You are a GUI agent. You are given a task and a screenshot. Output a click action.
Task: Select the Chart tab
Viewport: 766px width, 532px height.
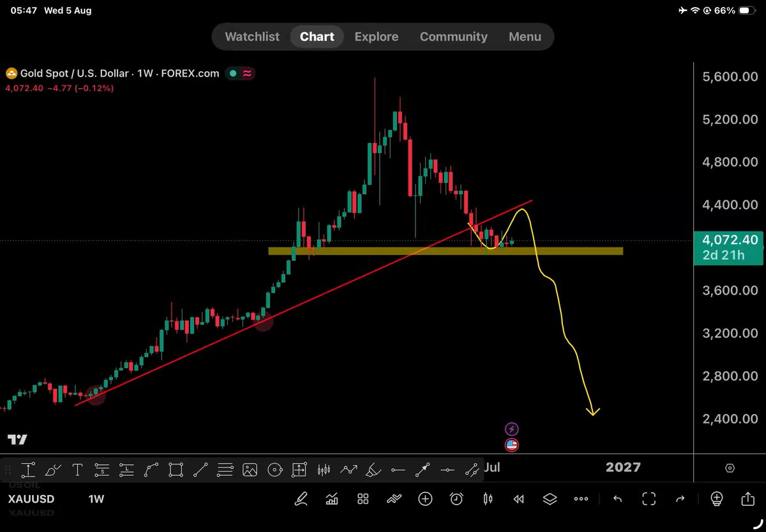317,36
